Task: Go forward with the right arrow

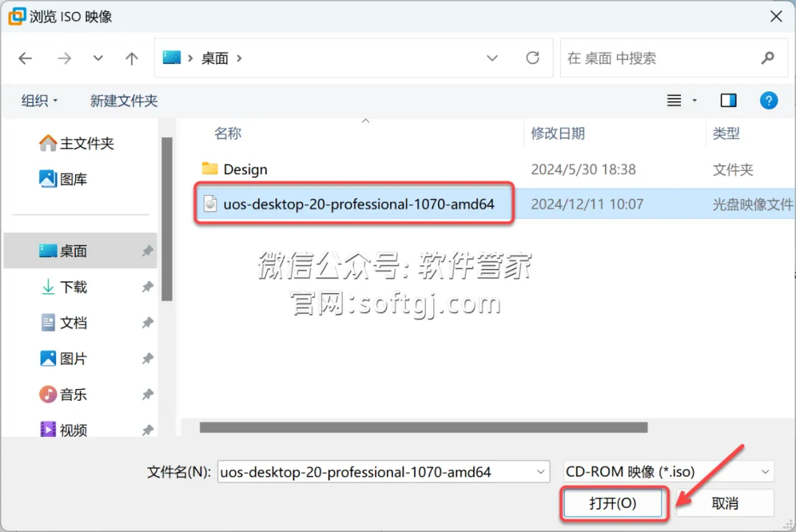Action: click(x=64, y=58)
